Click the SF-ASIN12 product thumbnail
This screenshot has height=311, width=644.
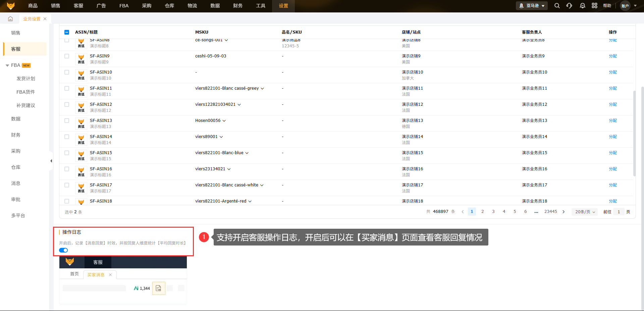point(81,107)
